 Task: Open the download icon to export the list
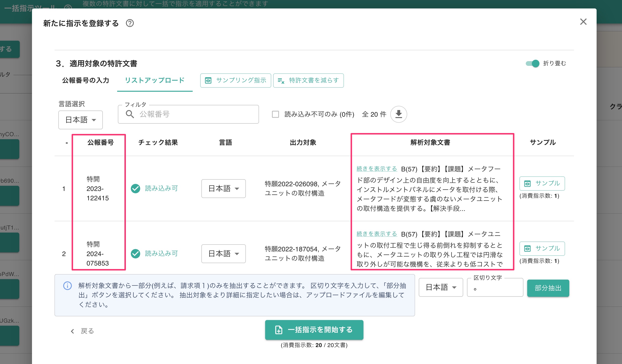pos(398,114)
